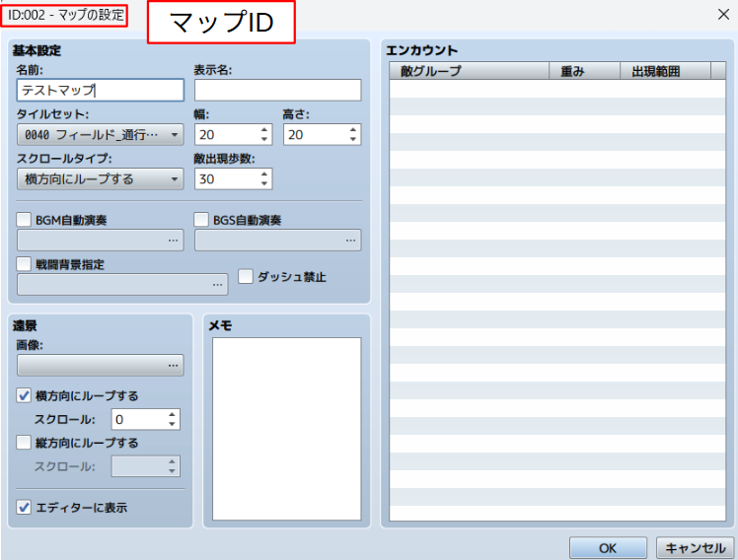Check 遠景 縦方向にループする checkbox
The width and height of the screenshot is (738, 560).
[24, 443]
